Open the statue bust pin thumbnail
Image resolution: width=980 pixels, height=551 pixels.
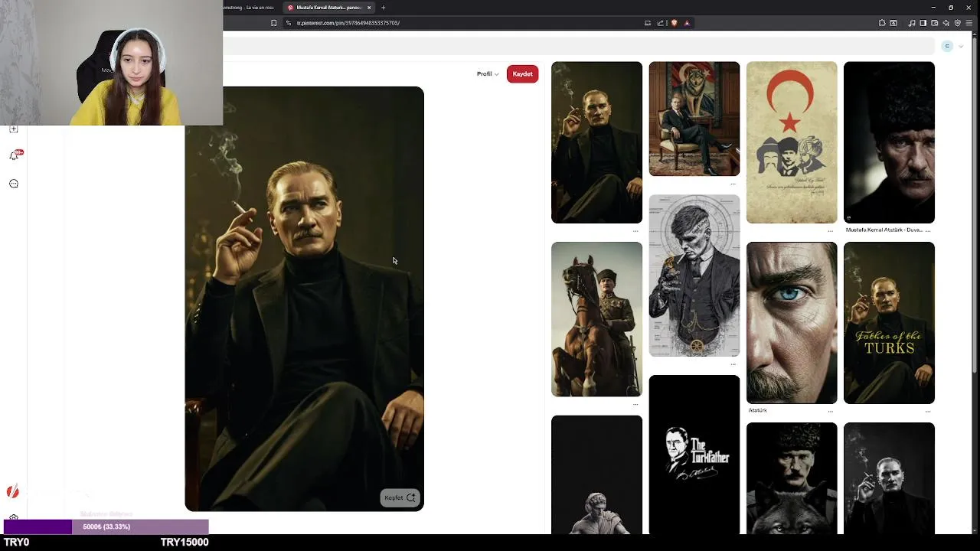point(596,474)
